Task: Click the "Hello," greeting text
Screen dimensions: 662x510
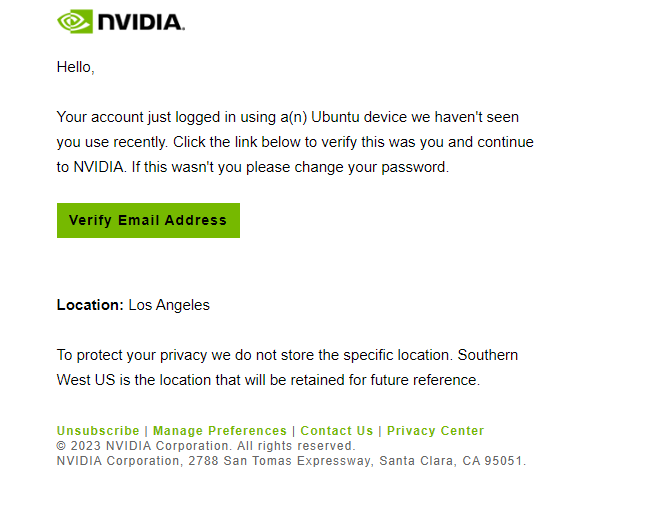Action: coord(76,67)
